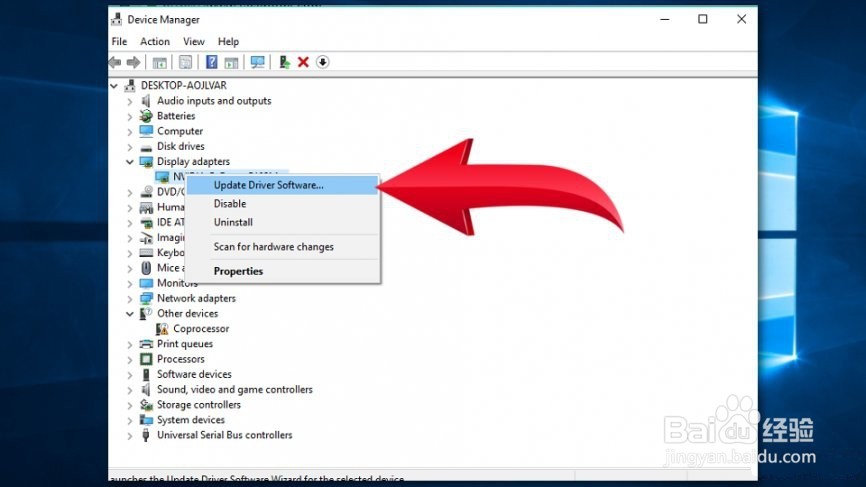Click the Properties sheet toolbar icon
This screenshot has height=487, width=866.
tap(186, 62)
